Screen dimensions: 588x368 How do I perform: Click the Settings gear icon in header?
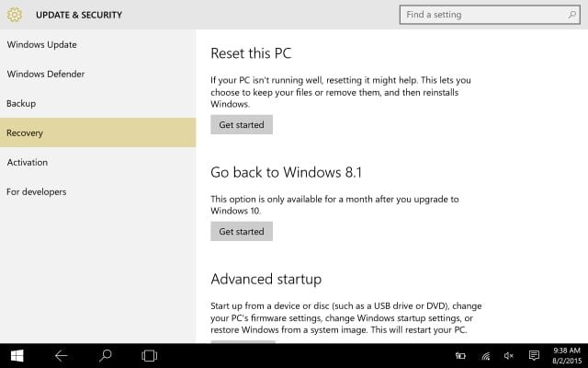click(x=15, y=15)
